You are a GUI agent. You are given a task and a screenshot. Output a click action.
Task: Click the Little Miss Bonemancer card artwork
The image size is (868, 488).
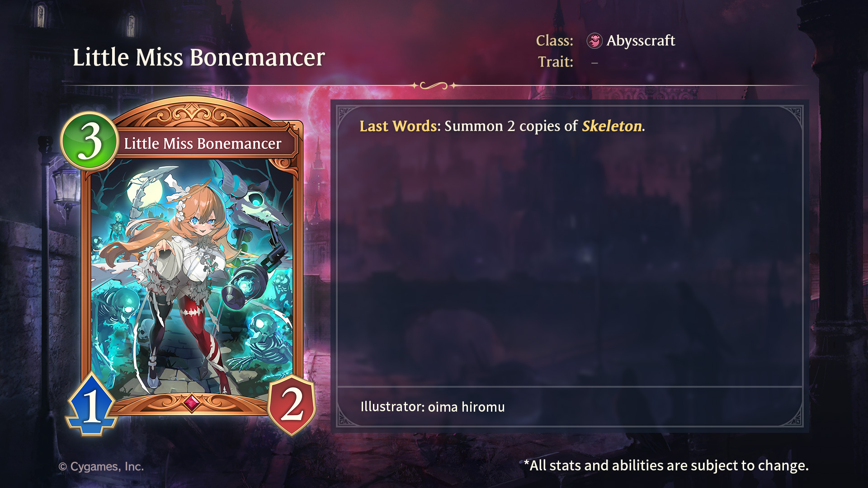coord(192,278)
